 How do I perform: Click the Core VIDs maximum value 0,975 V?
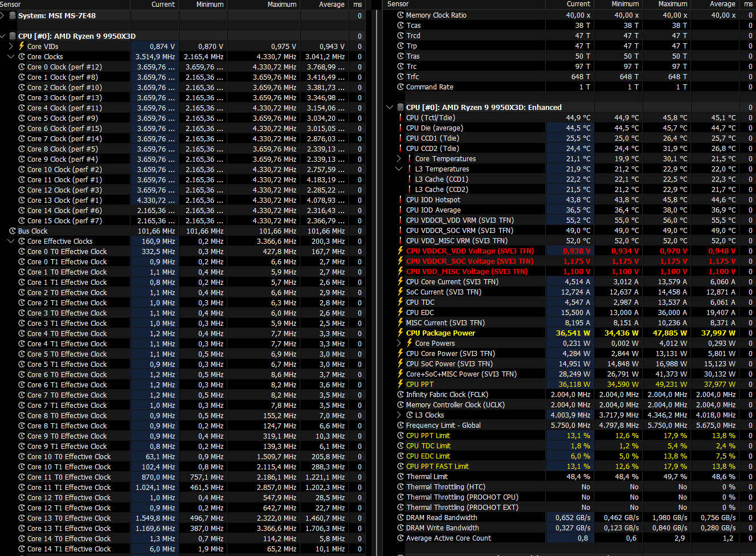click(283, 46)
